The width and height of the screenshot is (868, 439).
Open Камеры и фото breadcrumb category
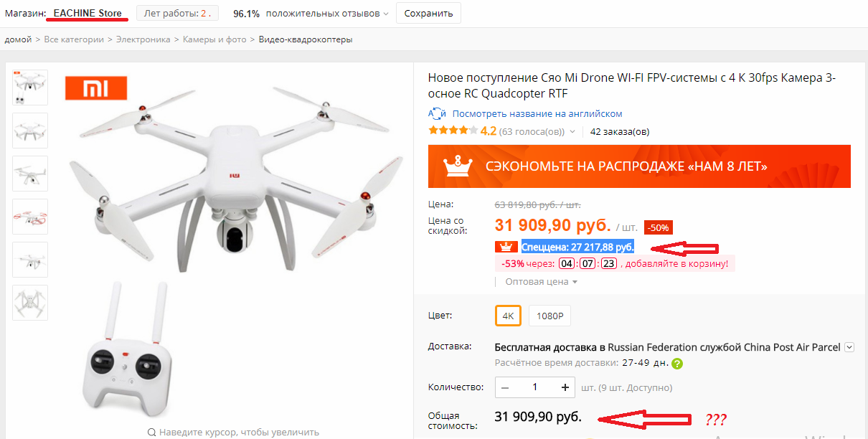[x=214, y=39]
